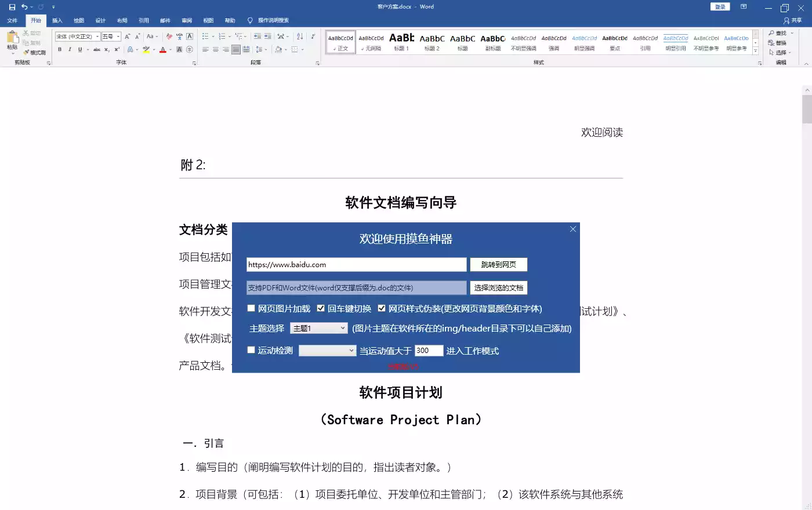Apply subscript formatting
812x510 pixels.
tap(107, 49)
